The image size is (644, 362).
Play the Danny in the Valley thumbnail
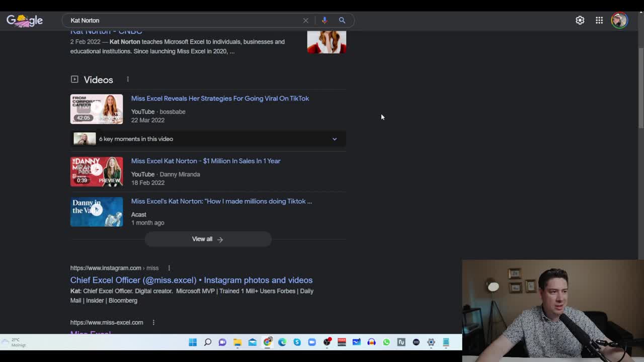(97, 212)
